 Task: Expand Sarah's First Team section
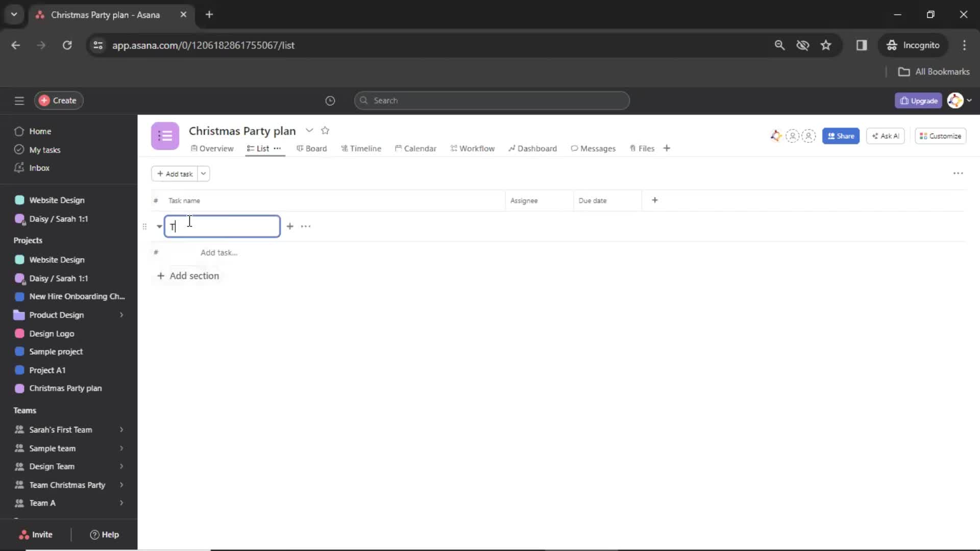[121, 429]
